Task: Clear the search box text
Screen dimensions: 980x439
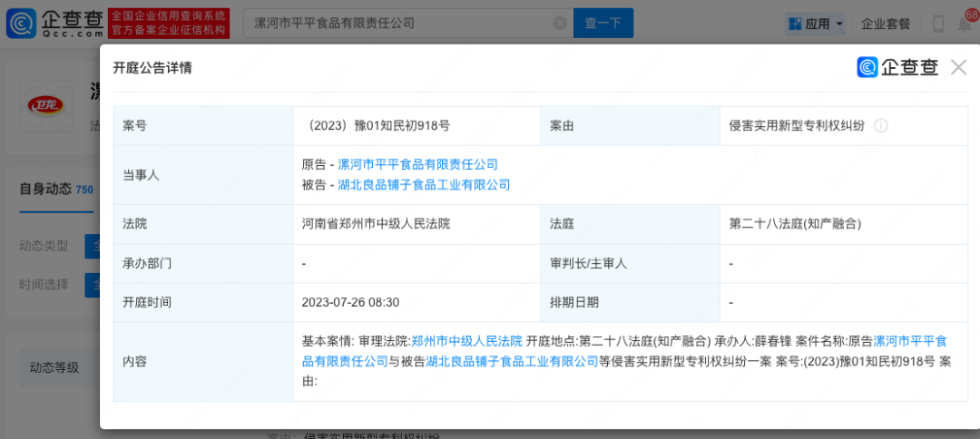Action: tap(560, 23)
